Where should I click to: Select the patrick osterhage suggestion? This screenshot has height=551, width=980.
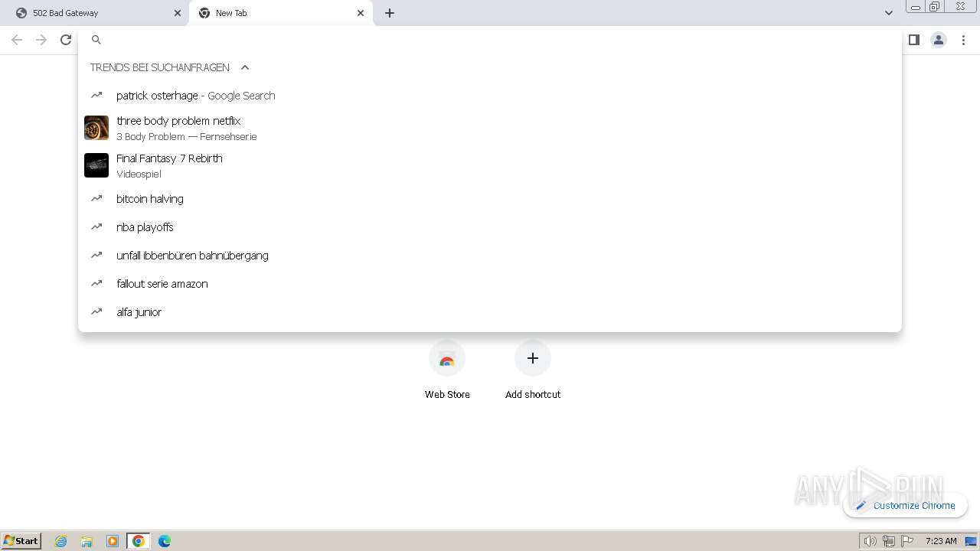point(490,96)
